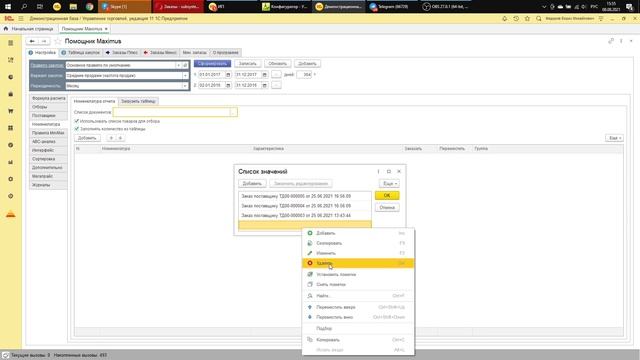
Task: Switch to Таблица закупок tab
Action: pyautogui.click(x=80, y=53)
